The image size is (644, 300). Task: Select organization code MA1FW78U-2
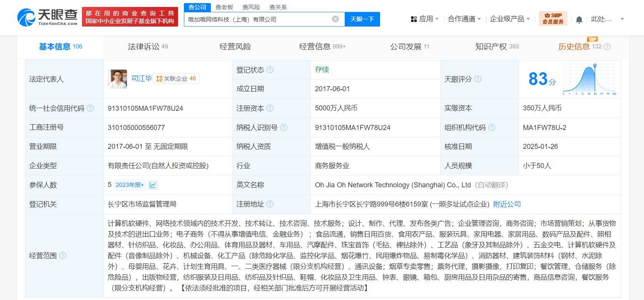(x=544, y=127)
